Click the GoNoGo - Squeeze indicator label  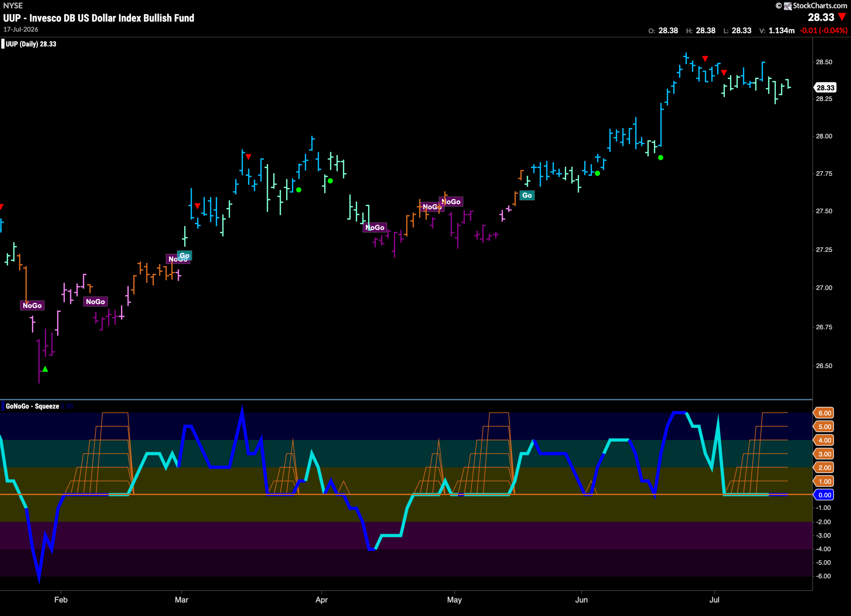click(x=32, y=406)
